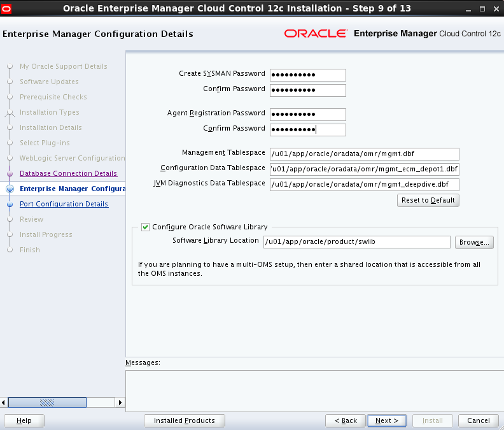The height and width of the screenshot is (430, 504).
Task: Click Select Plug-ins step text
Action: pos(45,143)
